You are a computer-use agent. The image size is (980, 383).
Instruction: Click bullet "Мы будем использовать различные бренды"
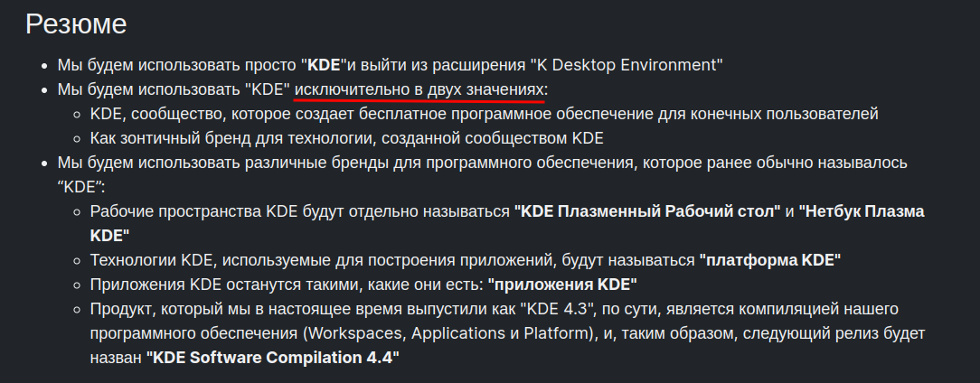(482, 175)
